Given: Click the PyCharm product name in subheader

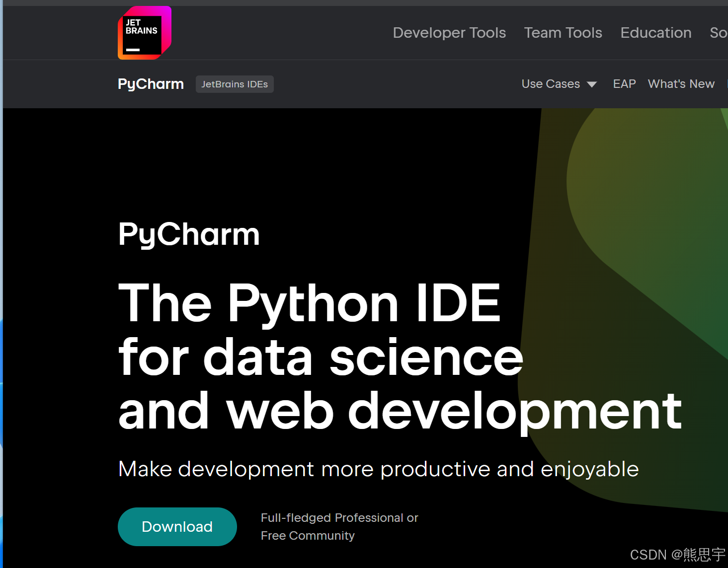Looking at the screenshot, I should coord(151,84).
